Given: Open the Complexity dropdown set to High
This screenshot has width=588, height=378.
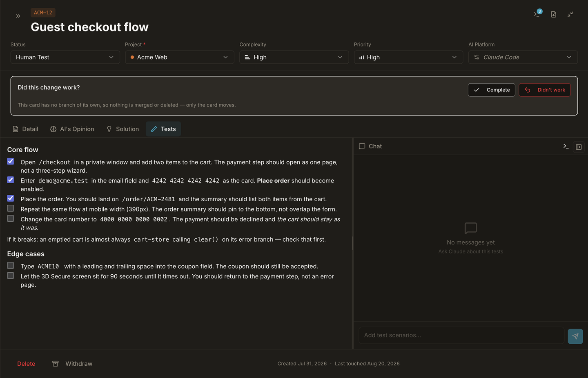Looking at the screenshot, I should click(294, 57).
